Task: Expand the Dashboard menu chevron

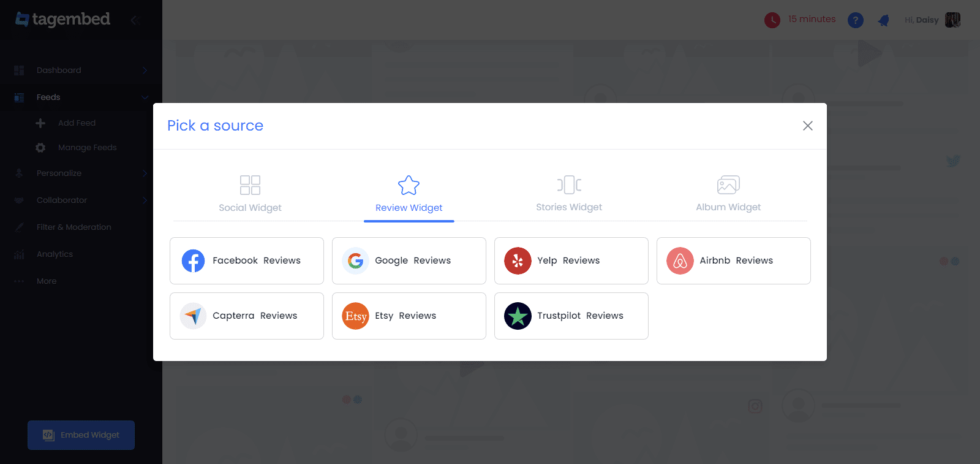Action: [145, 70]
